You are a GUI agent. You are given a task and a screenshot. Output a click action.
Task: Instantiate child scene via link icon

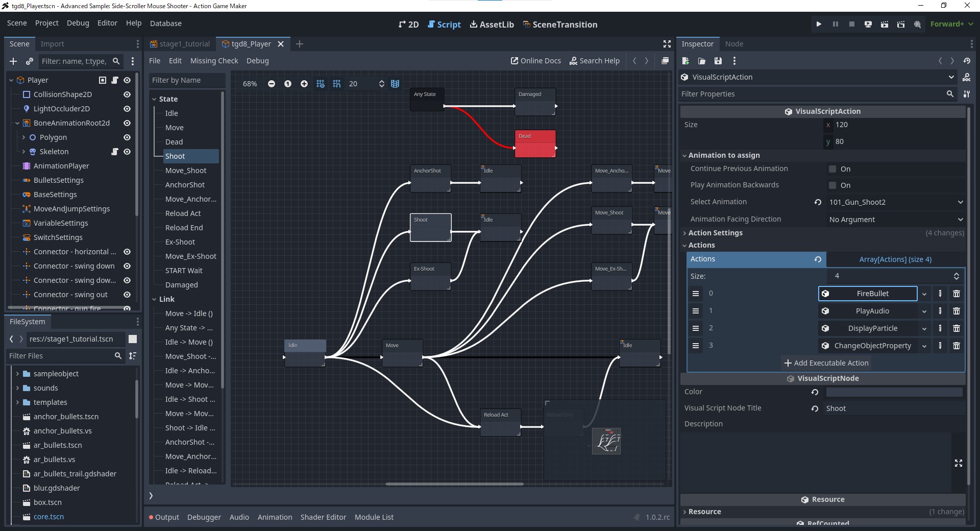(x=30, y=61)
